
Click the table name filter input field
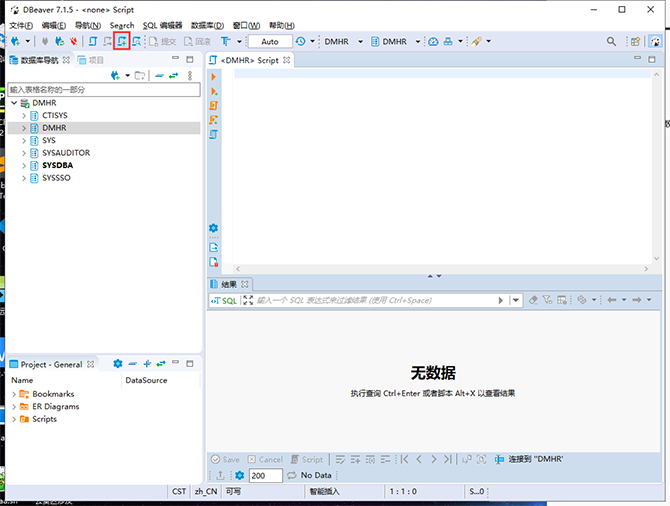click(x=104, y=90)
